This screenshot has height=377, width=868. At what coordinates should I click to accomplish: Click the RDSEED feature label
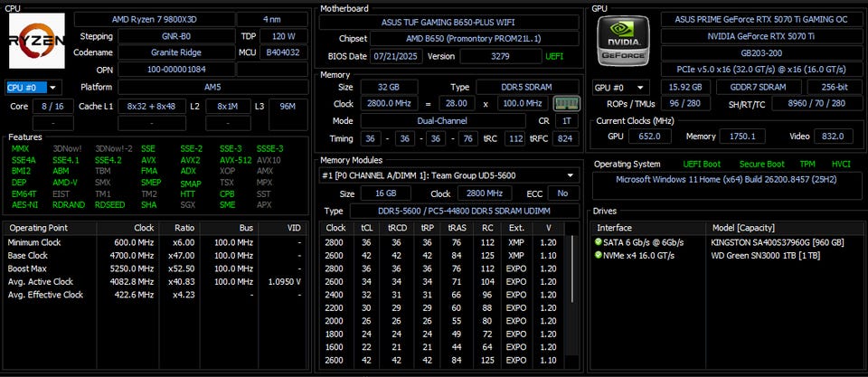coord(109,205)
